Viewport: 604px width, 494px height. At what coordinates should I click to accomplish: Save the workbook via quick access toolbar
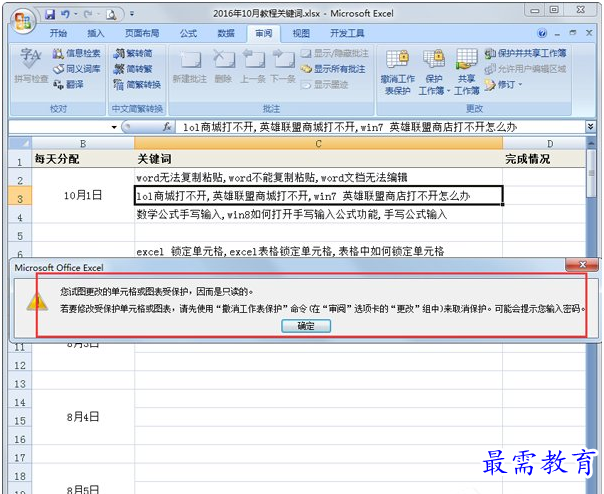coord(50,14)
